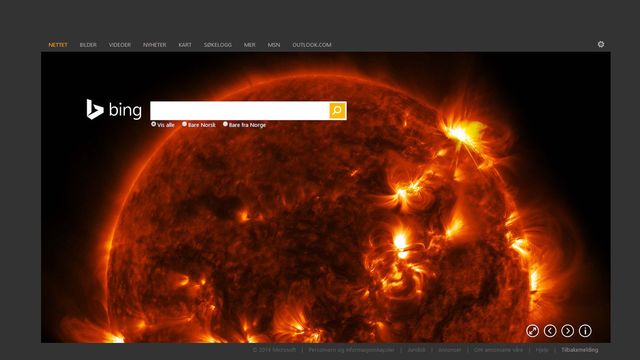Screen dimensions: 640x360
Task: Open the 'Om annonsene våre' link
Action: click(498, 350)
